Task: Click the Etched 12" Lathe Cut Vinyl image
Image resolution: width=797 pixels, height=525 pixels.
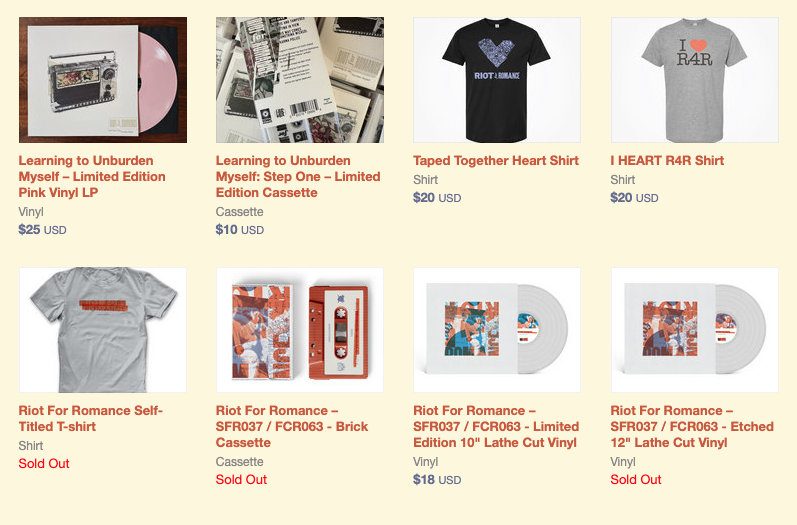Action: tap(694, 330)
